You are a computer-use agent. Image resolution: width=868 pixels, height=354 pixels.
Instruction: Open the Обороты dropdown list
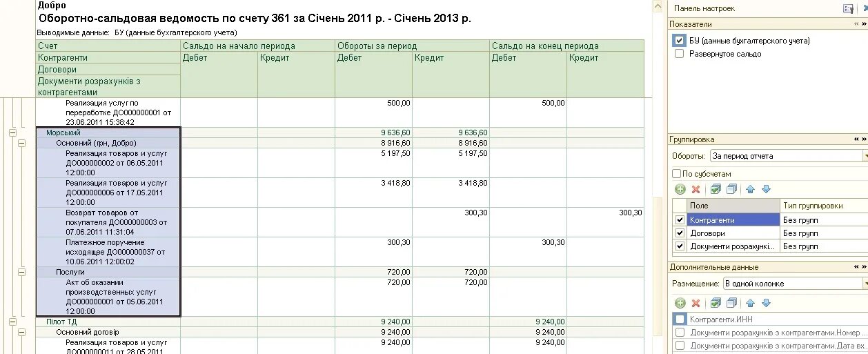865,156
